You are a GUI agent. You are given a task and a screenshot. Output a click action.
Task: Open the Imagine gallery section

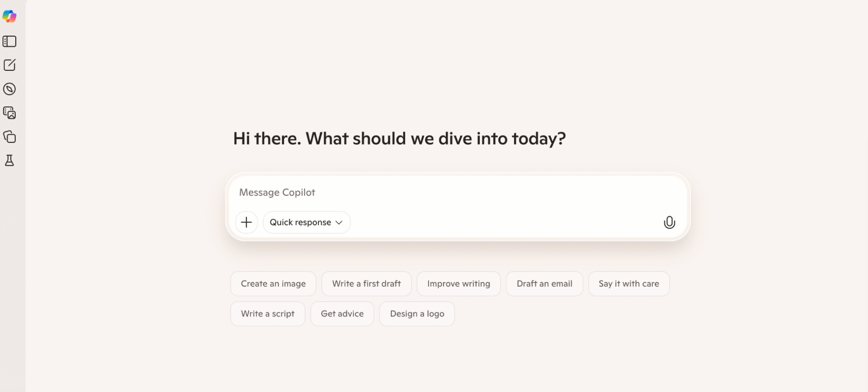tap(10, 113)
